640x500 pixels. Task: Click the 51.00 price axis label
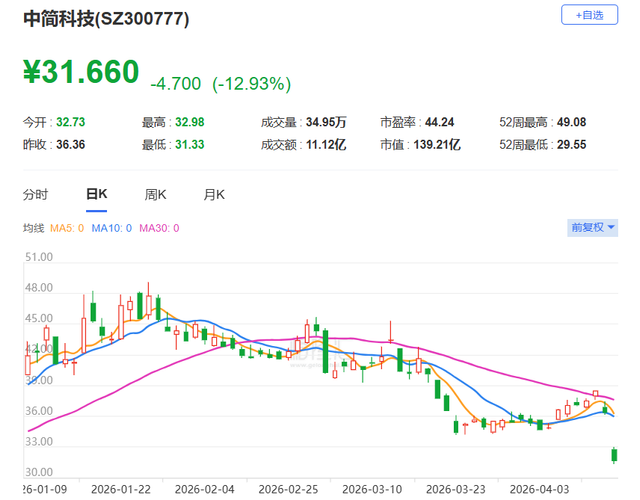point(39,257)
